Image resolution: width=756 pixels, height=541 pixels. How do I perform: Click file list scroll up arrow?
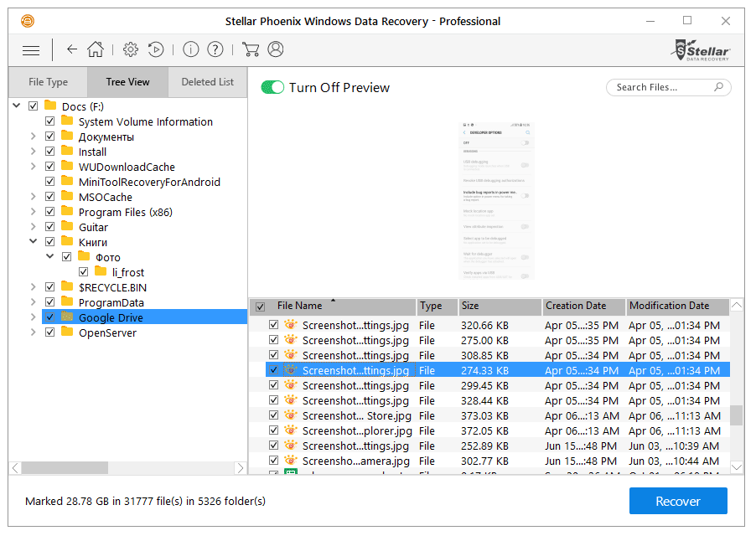[737, 305]
